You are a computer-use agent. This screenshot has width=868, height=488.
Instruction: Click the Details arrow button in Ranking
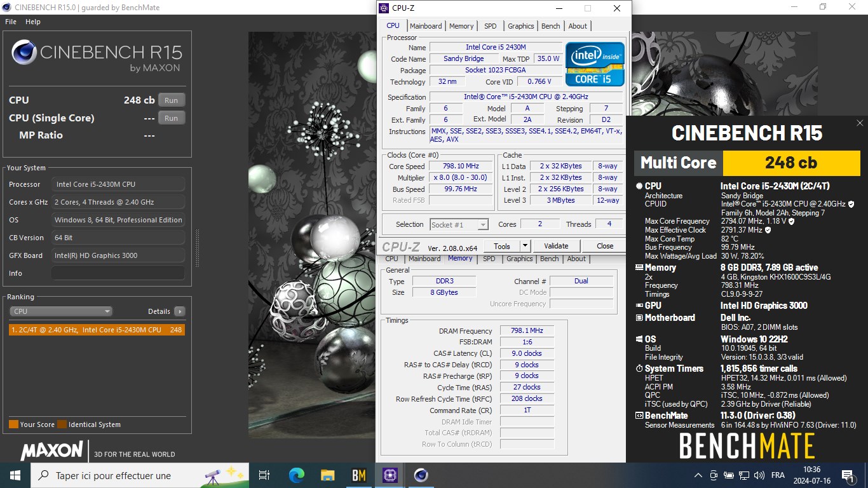[x=179, y=311]
